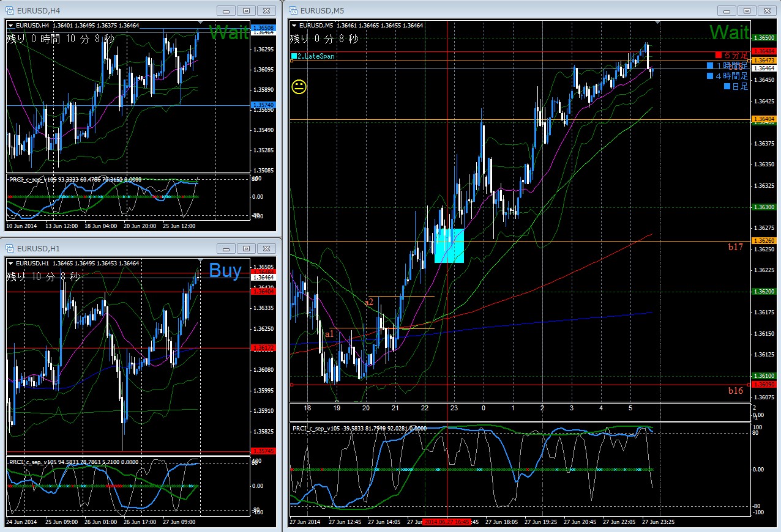Click the EURUSD,H4 window title icon

click(x=10, y=10)
